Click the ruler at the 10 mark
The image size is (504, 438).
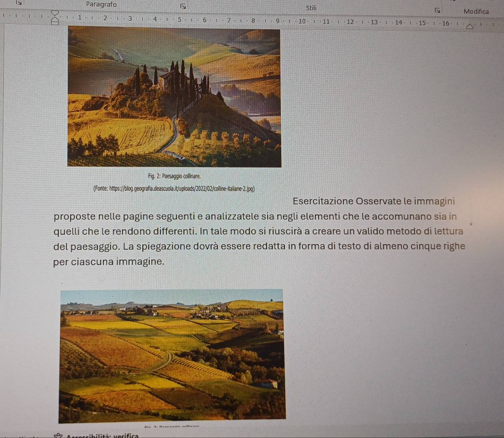(302, 21)
